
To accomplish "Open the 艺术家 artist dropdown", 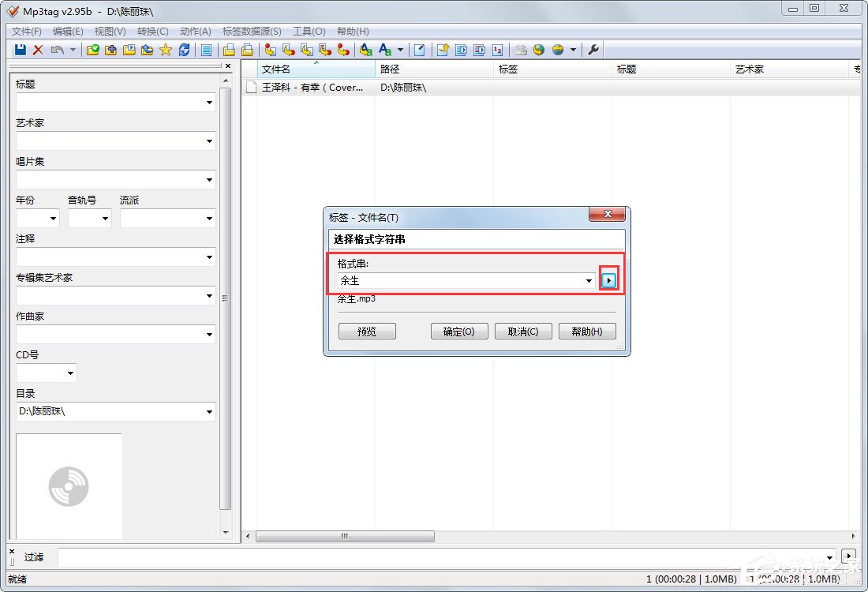I will click(209, 141).
